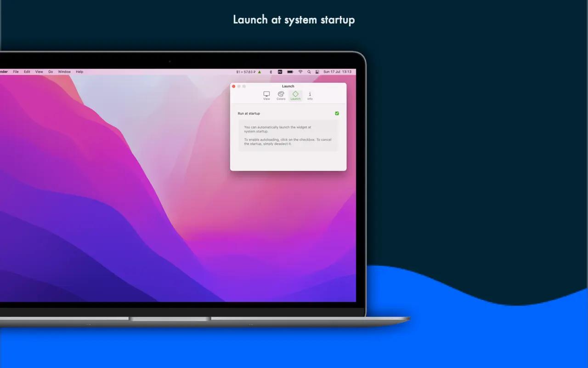Open the File menu
The image size is (588, 368).
click(16, 72)
